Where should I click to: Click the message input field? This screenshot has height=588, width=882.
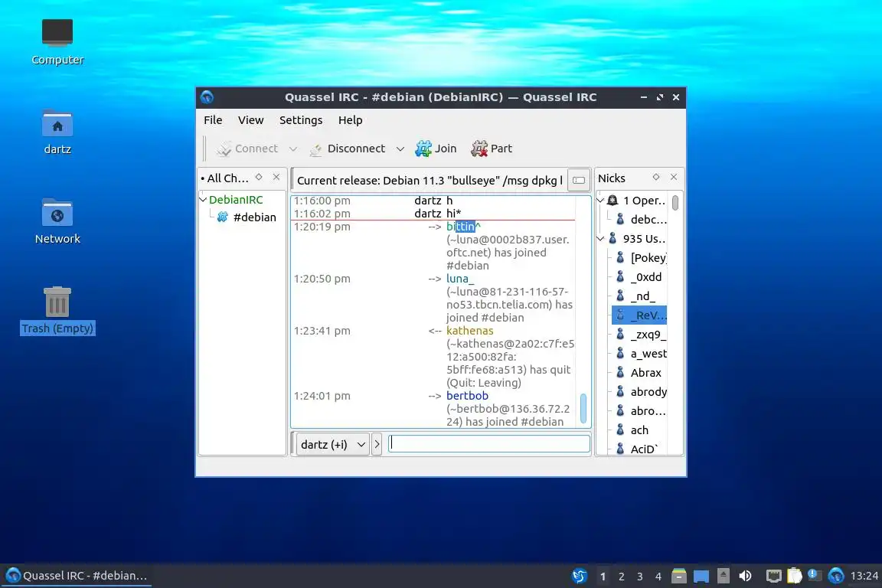tap(489, 444)
